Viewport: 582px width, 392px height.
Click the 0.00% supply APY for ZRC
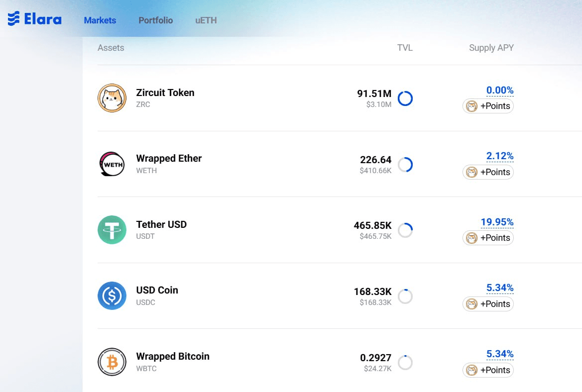500,91
